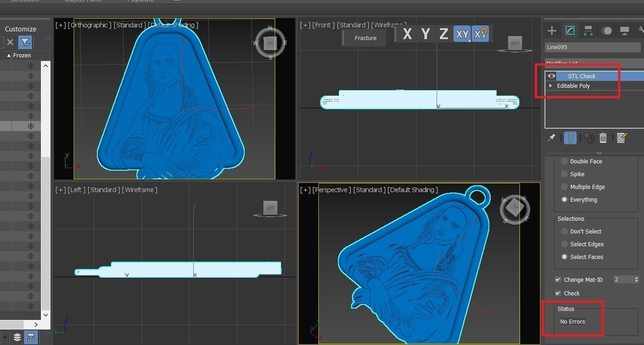Constrain to the Y axis button
This screenshot has height=345, width=644.
[425, 34]
